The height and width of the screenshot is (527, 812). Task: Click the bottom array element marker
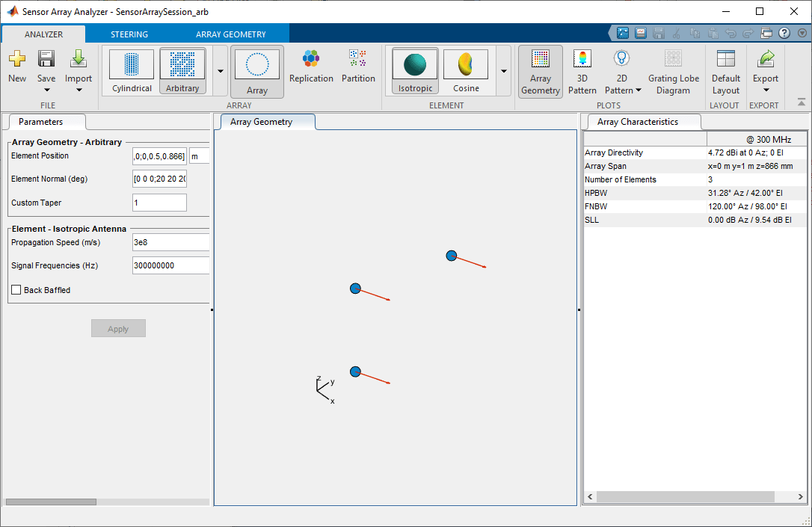click(355, 372)
